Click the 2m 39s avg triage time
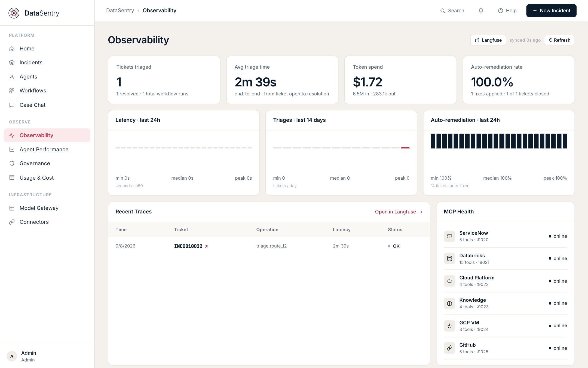 point(255,82)
